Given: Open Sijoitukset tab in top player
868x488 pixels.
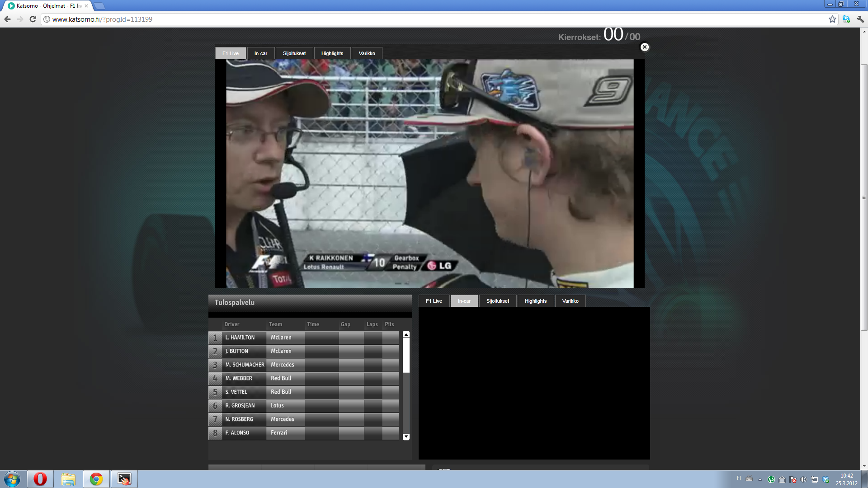Looking at the screenshot, I should 294,53.
